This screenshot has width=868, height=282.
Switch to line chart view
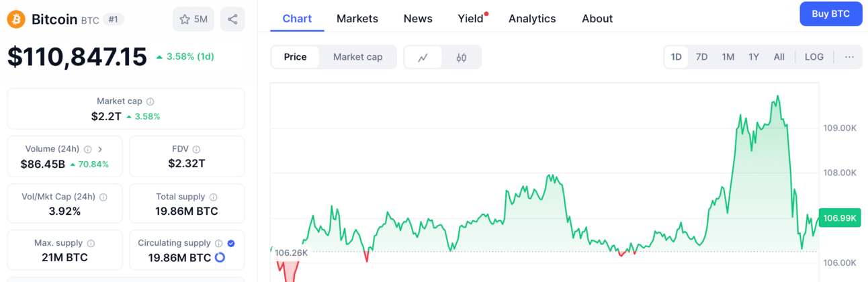[x=423, y=57]
